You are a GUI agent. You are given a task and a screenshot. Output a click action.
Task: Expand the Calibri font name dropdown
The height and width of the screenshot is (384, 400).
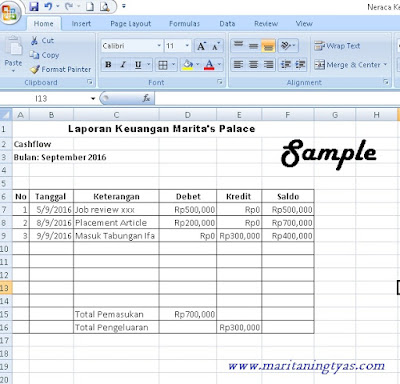159,46
